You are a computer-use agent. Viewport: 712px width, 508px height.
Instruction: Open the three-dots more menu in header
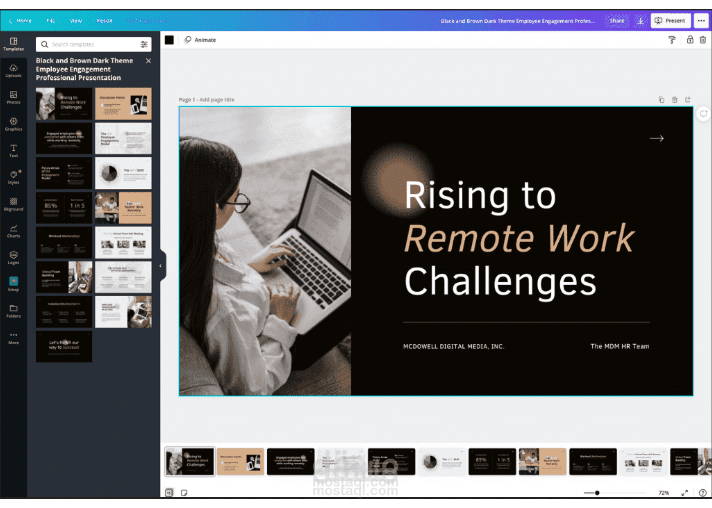tap(701, 20)
